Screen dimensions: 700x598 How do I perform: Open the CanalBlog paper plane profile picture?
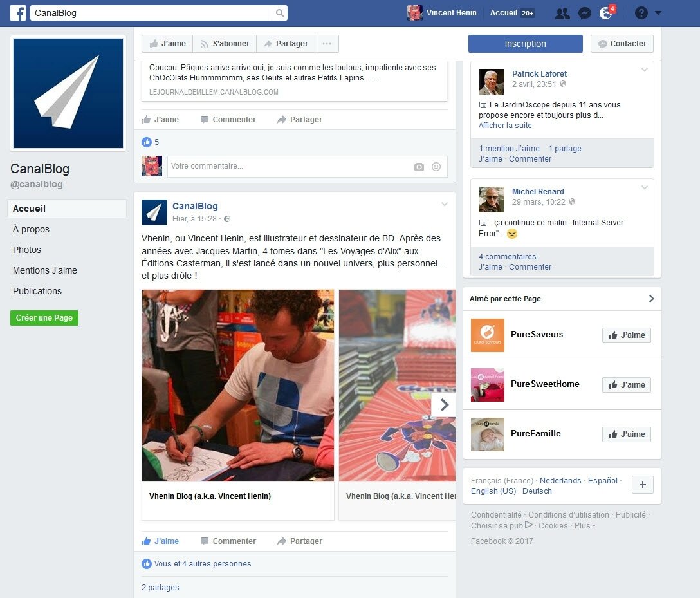point(68,93)
